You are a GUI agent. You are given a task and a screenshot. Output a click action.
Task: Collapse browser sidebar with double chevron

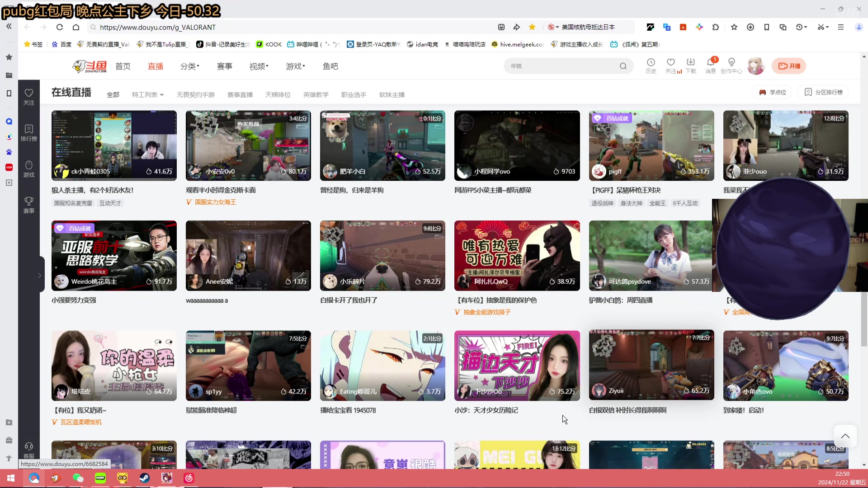(9, 27)
